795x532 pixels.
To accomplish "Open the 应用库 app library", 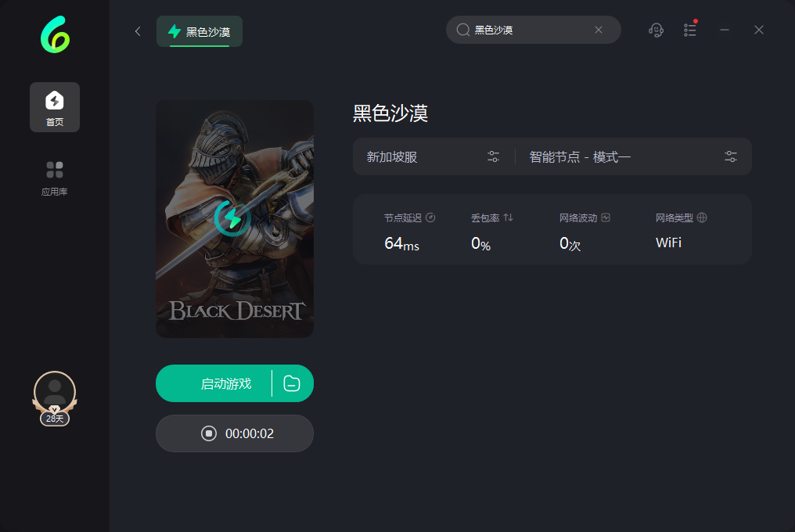I will (x=55, y=178).
